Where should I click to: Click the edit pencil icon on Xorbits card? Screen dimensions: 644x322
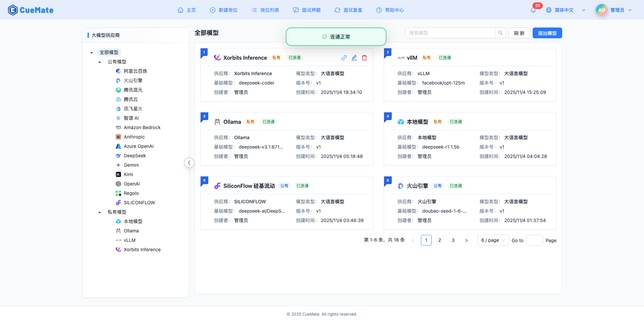(354, 58)
